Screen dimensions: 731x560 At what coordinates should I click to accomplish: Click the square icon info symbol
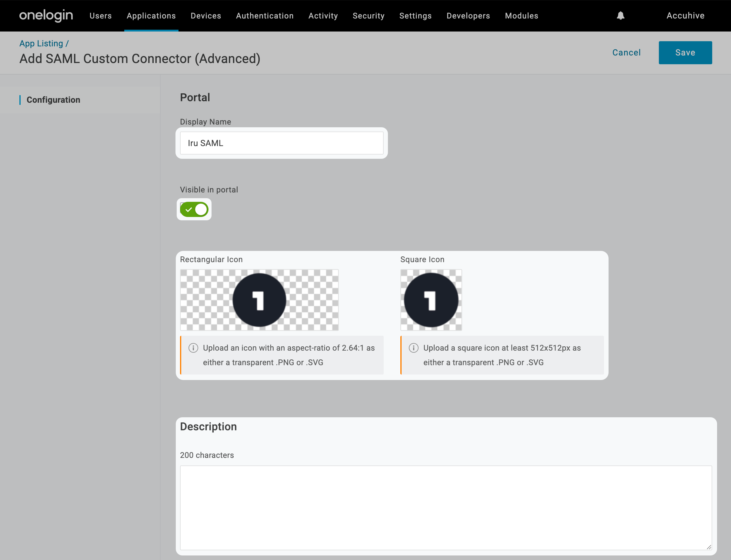[413, 348]
